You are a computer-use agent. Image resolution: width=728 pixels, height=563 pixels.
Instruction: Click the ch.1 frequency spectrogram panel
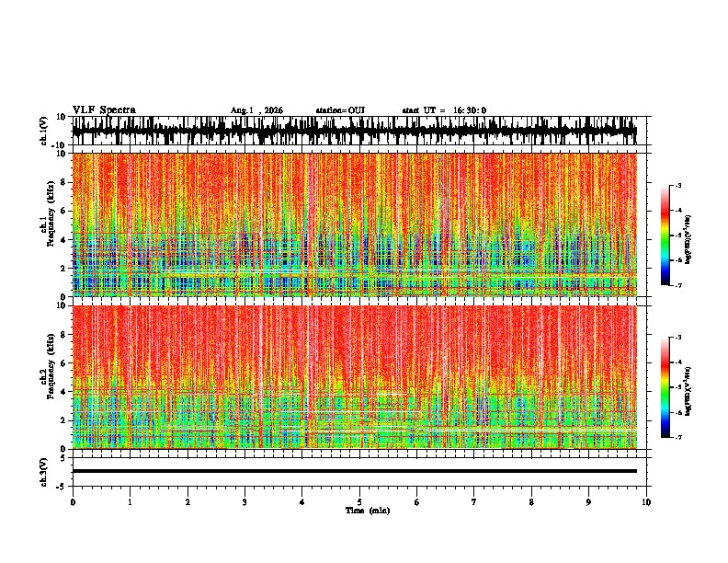(355, 224)
